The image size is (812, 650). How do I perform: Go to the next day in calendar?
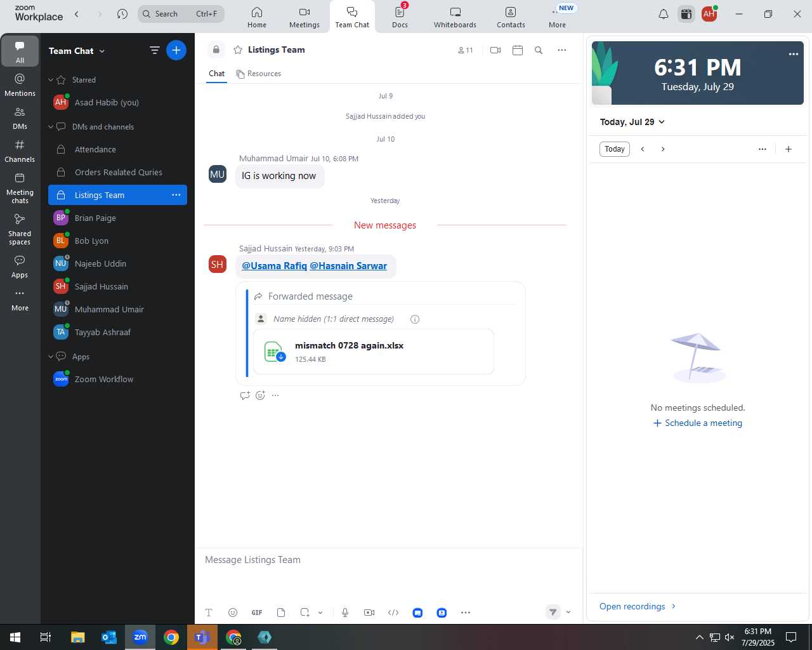tap(663, 149)
